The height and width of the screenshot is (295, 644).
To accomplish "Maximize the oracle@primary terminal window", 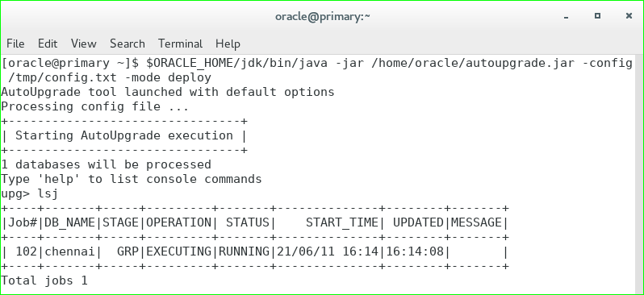I will (x=597, y=16).
